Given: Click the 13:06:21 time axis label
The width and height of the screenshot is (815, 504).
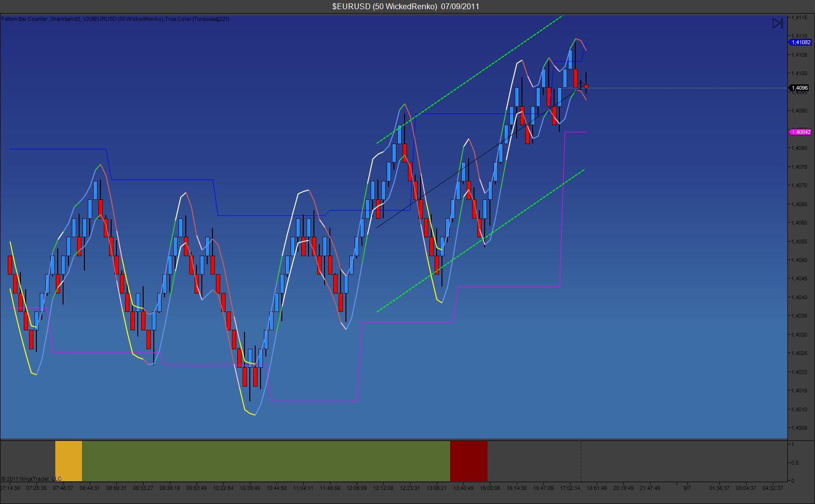Looking at the screenshot, I should tap(437, 488).
